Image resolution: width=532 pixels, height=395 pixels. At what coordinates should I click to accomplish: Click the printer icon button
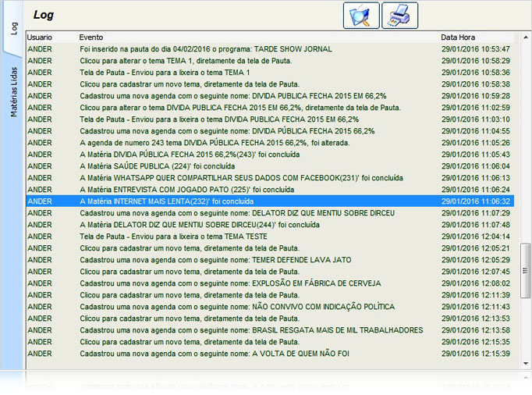(x=399, y=16)
